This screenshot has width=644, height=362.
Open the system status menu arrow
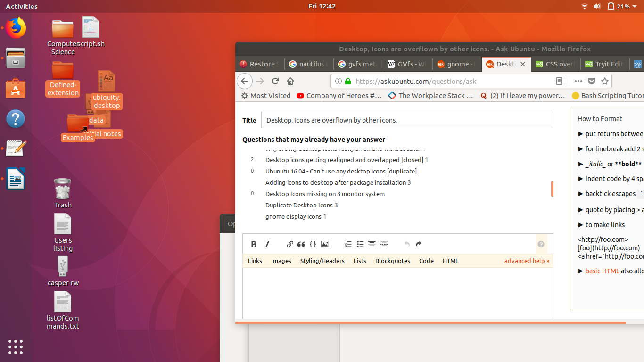tap(635, 7)
